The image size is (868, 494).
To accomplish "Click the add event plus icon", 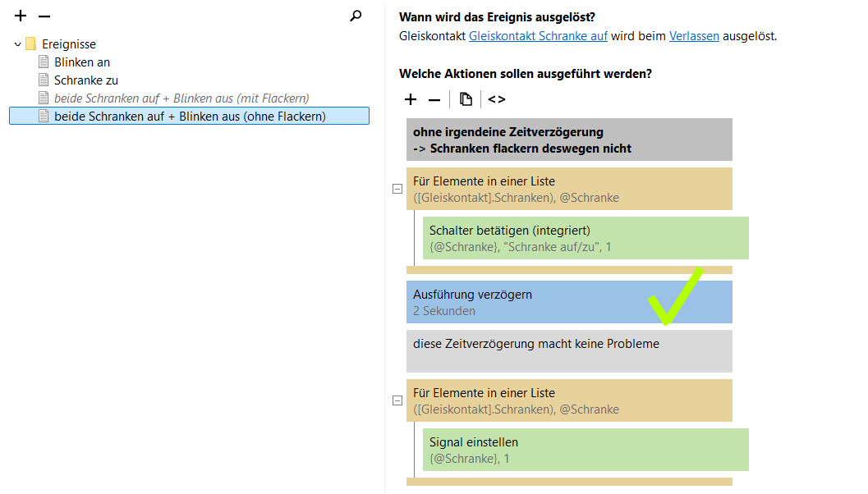I will coord(21,16).
